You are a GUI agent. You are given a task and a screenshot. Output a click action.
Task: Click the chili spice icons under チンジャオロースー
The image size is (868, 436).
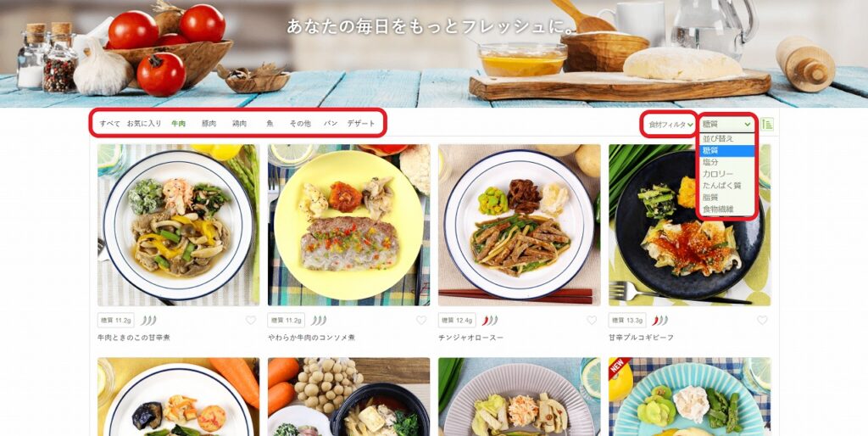point(489,320)
